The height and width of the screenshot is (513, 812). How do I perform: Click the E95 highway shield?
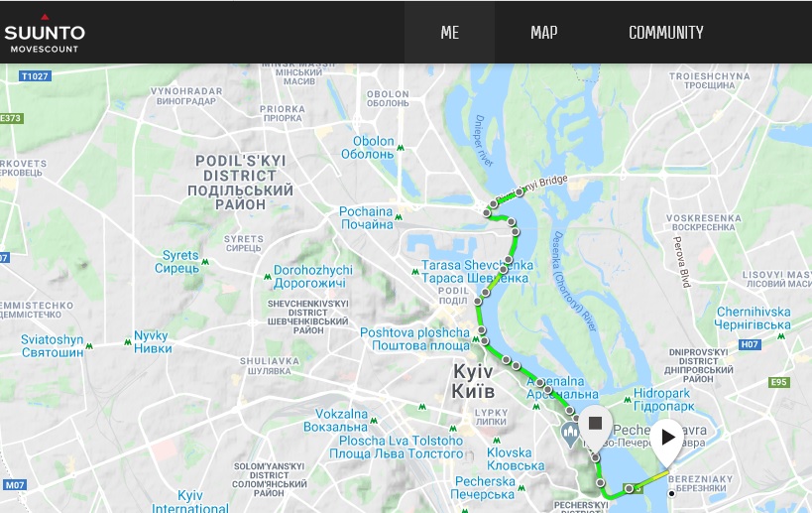tap(779, 382)
